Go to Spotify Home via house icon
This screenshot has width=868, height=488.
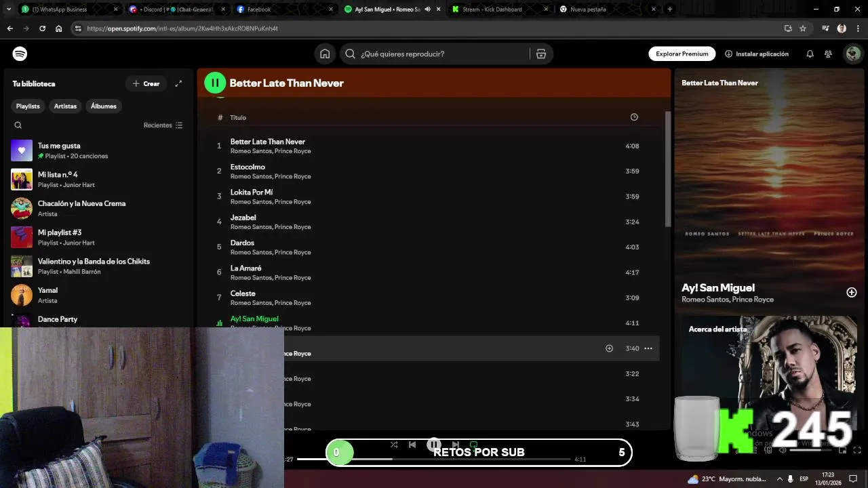pos(325,54)
